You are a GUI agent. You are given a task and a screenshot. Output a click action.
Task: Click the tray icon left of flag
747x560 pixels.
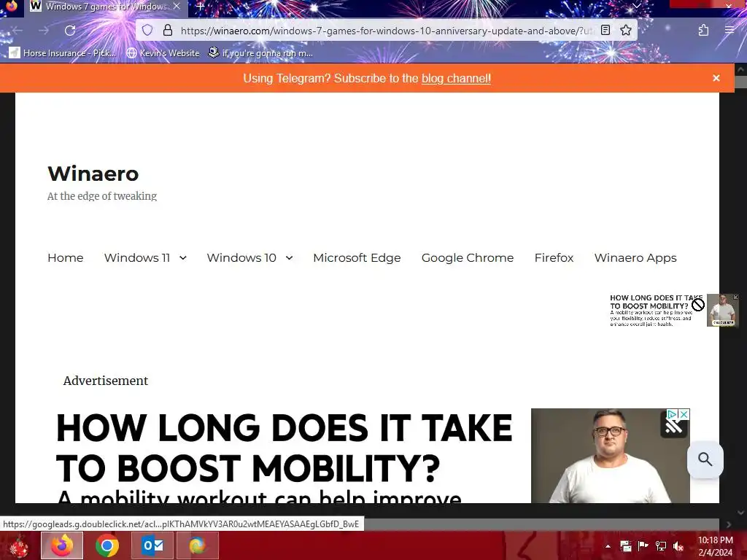[x=625, y=546]
